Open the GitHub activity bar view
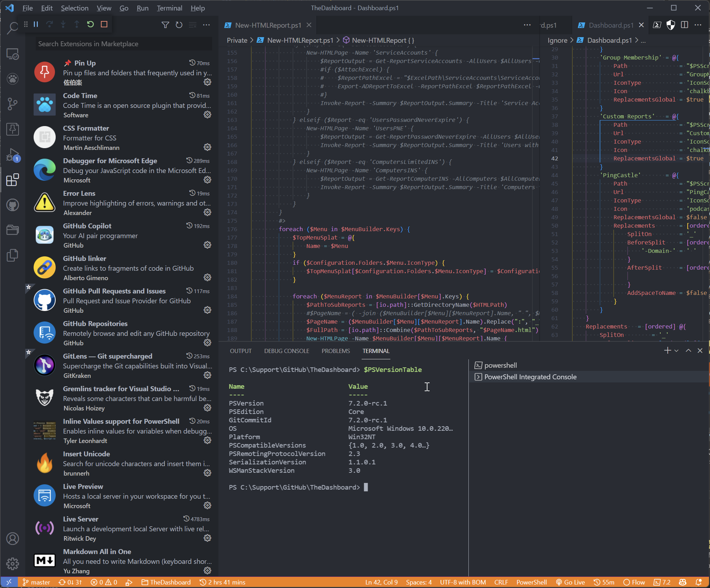The height and width of the screenshot is (588, 710). (x=13, y=205)
